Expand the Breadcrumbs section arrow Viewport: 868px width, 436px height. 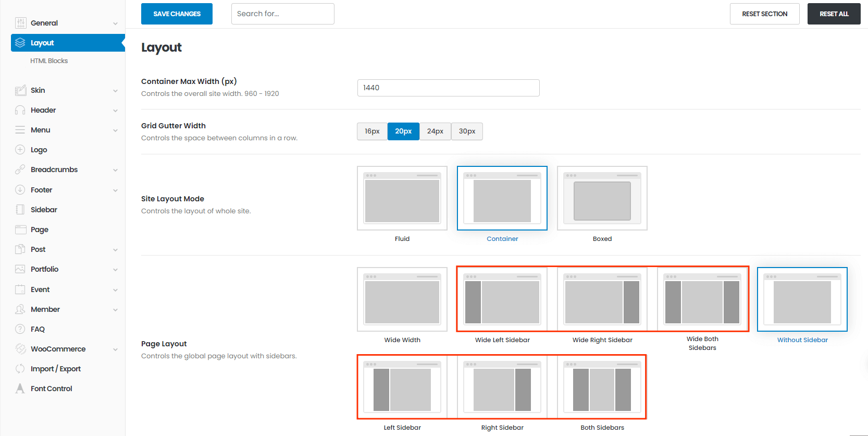[115, 170]
